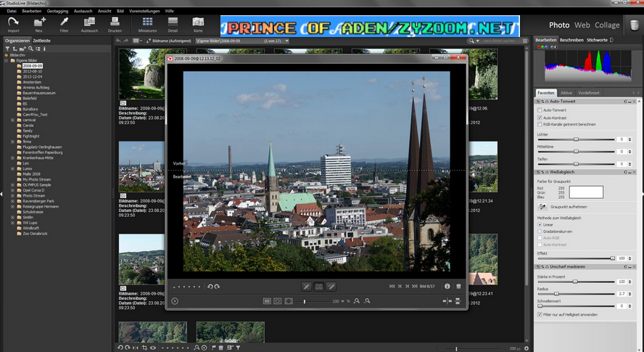Switch to the Zeitleiste tab
644x352 pixels.
(x=41, y=41)
